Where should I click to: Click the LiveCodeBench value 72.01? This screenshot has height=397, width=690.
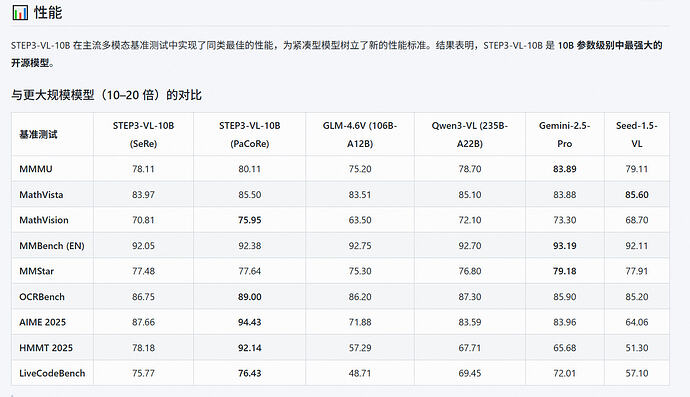pyautogui.click(x=565, y=373)
